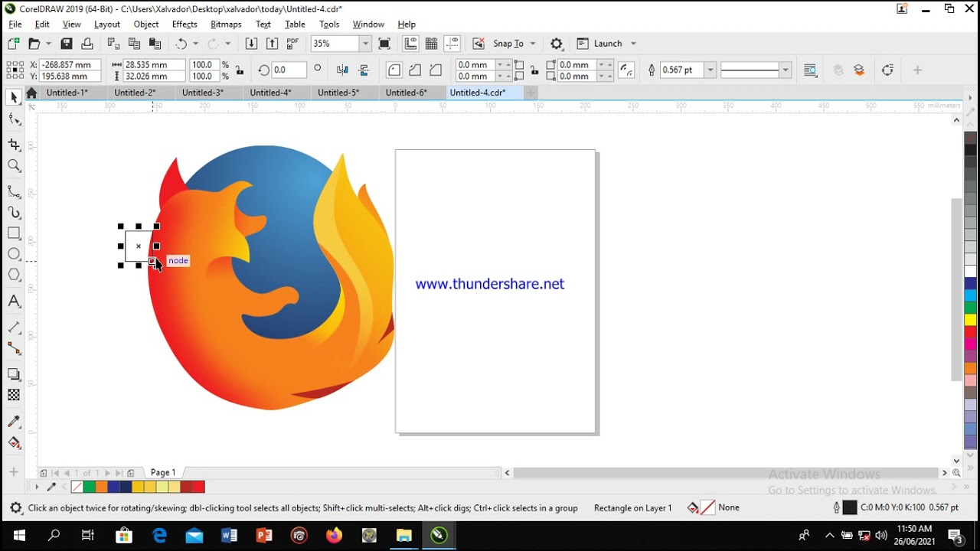
Task: Open the zoom level dropdown showing 35%
Action: (365, 44)
